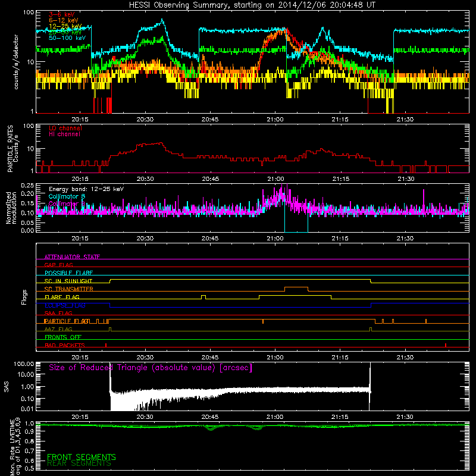Click the FRONTS OFF flag label
This screenshot has height=476, width=476.
pos(63,337)
